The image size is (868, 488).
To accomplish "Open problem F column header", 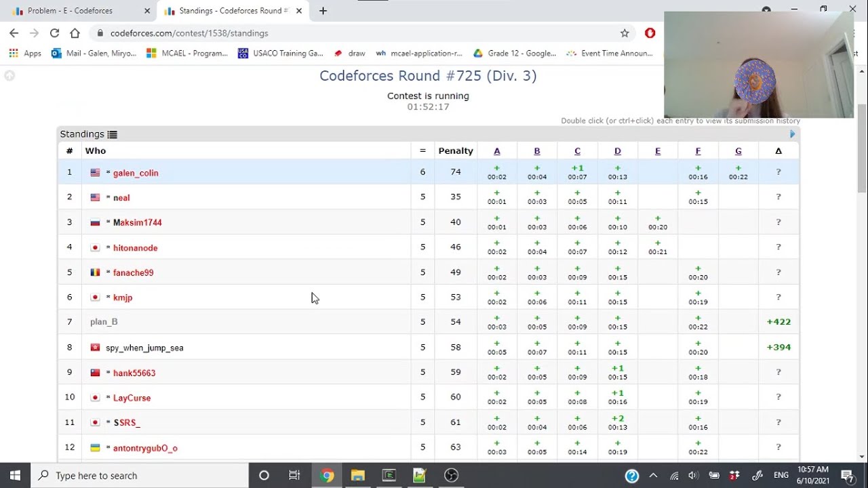I will coord(698,150).
